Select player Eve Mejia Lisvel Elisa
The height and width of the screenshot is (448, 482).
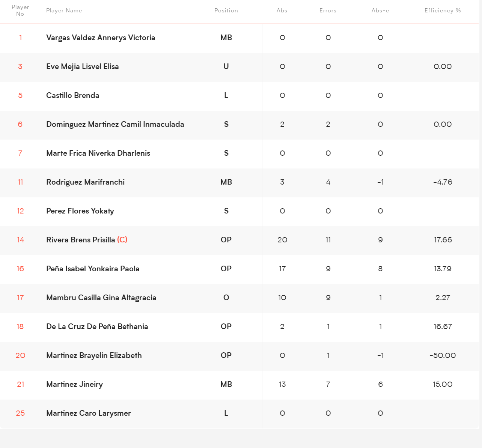point(83,66)
